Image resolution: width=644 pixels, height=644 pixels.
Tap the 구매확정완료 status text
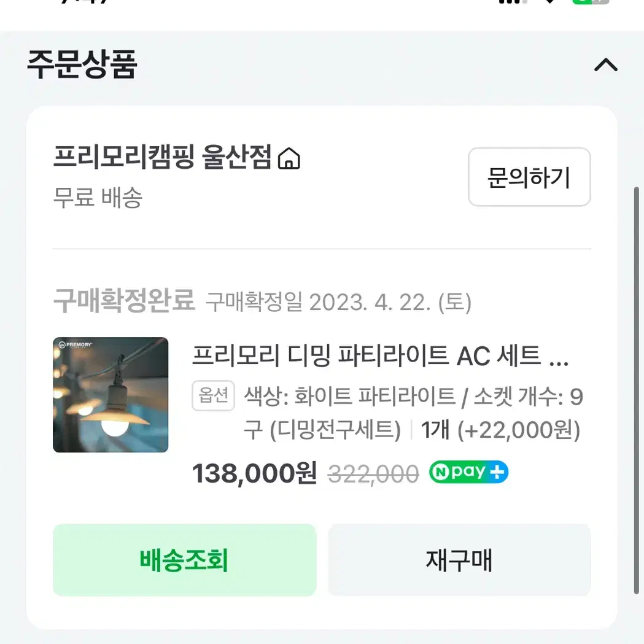click(124, 301)
